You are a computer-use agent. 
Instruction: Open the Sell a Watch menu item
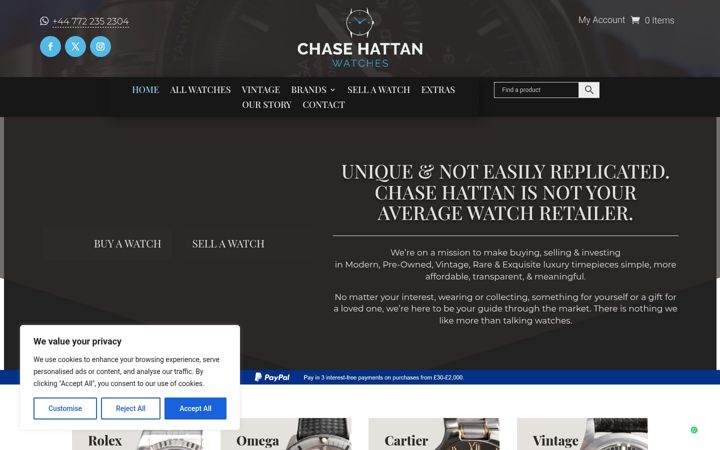(379, 90)
